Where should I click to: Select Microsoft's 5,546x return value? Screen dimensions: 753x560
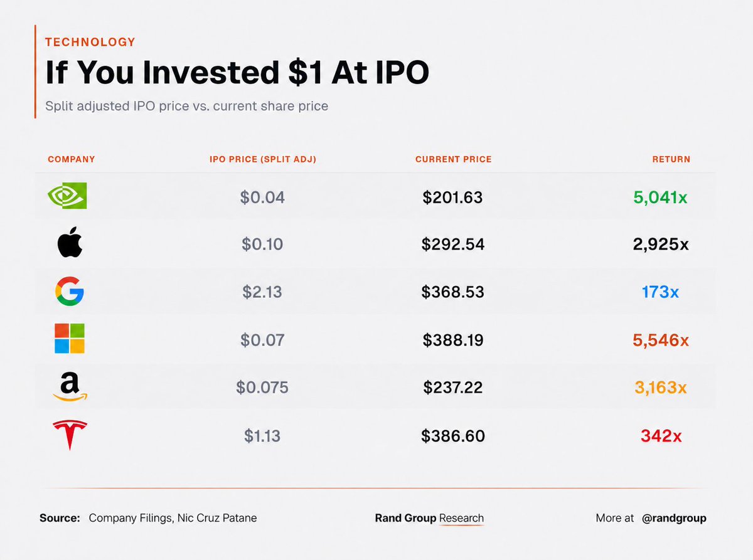coord(661,341)
